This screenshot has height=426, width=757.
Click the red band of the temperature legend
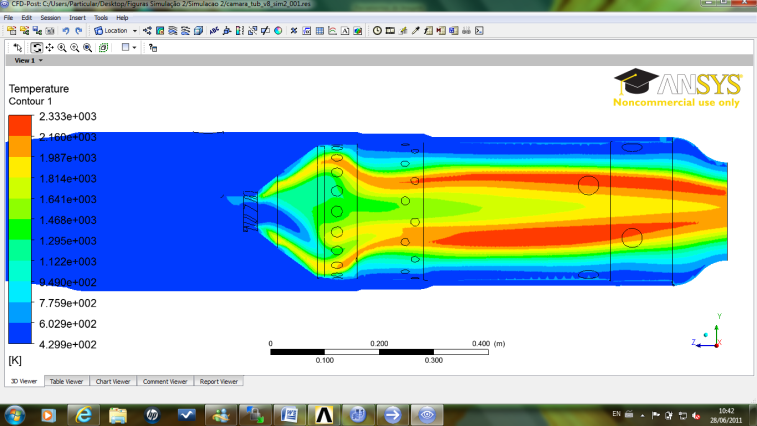tap(19, 125)
